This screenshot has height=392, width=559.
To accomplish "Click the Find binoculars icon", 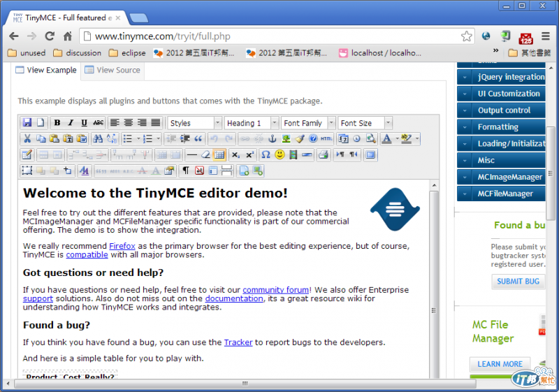I will click(x=98, y=138).
